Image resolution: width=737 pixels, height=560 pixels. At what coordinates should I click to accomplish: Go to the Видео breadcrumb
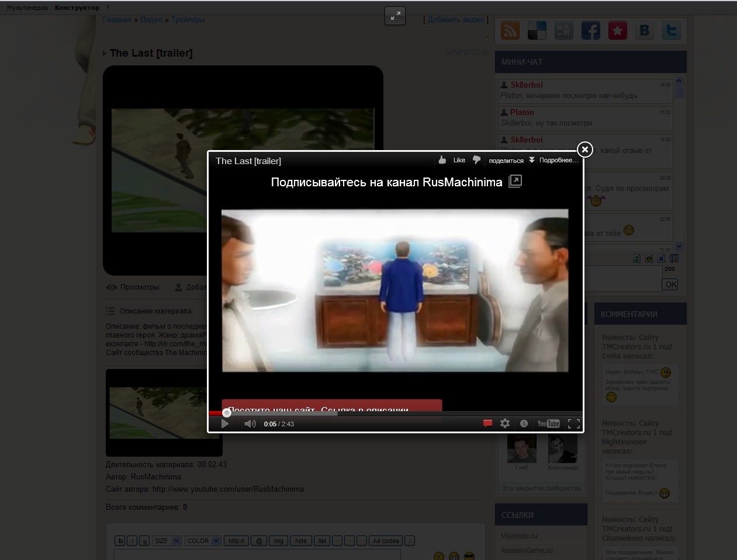pos(151,19)
